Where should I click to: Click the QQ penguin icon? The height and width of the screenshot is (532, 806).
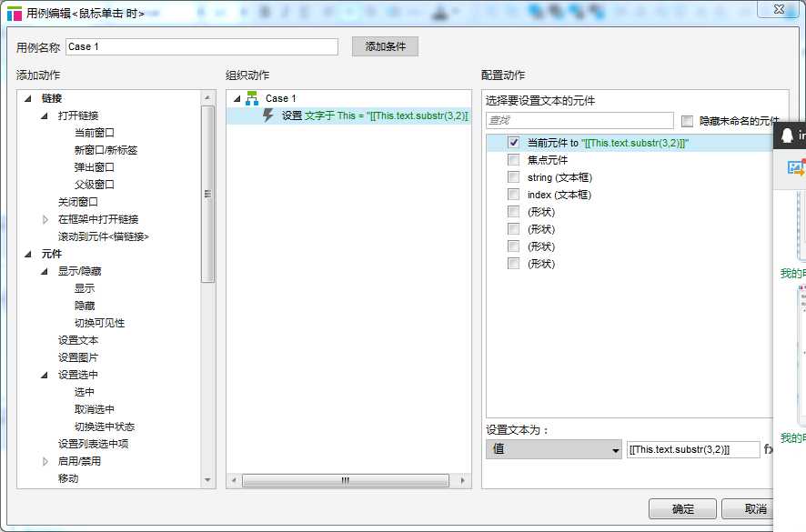coord(788,136)
